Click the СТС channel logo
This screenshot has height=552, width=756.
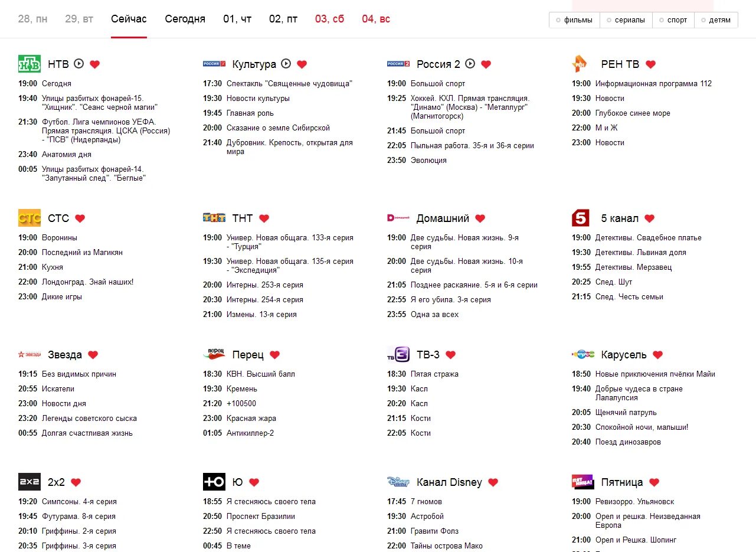coord(30,218)
